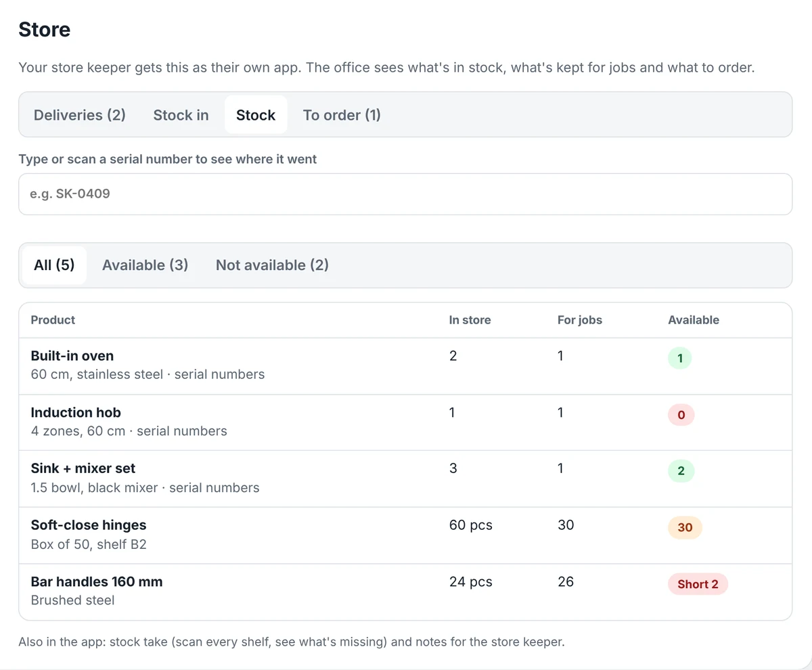
Task: Click the 4 zones, 60 cm description
Action: click(x=129, y=432)
